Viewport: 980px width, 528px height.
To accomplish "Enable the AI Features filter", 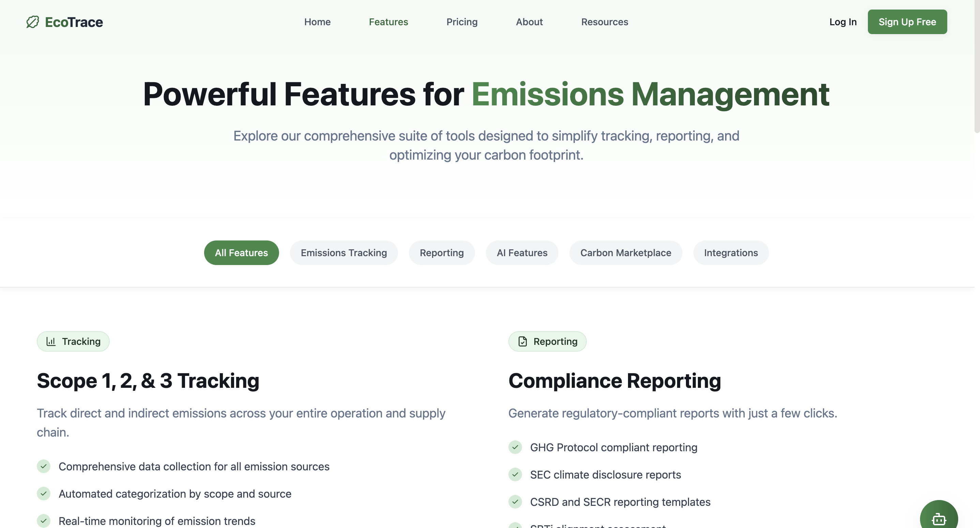I will pyautogui.click(x=522, y=252).
